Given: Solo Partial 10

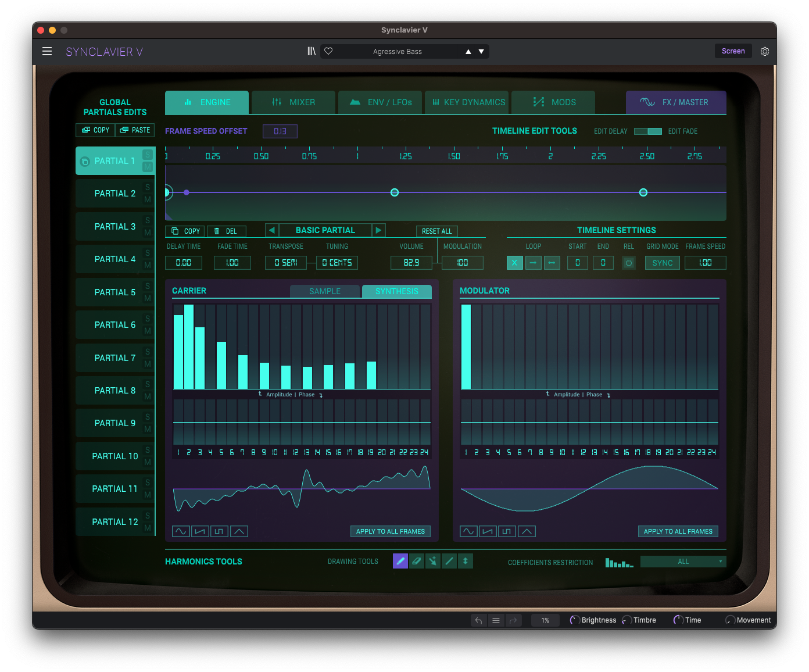Looking at the screenshot, I should [148, 450].
